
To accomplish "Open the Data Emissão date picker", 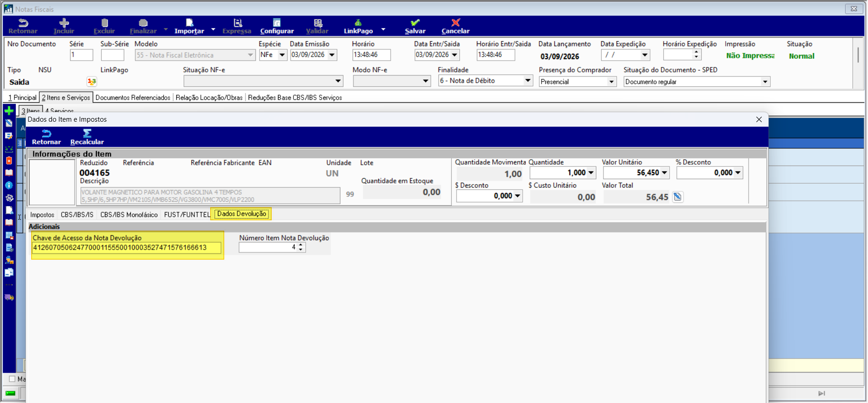I will click(332, 55).
